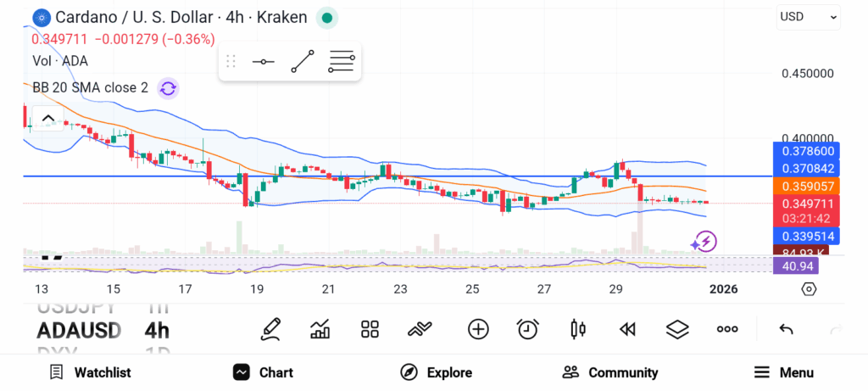Create an alert with the alarm clock icon
Screen dimensions: 868x391
click(x=528, y=329)
